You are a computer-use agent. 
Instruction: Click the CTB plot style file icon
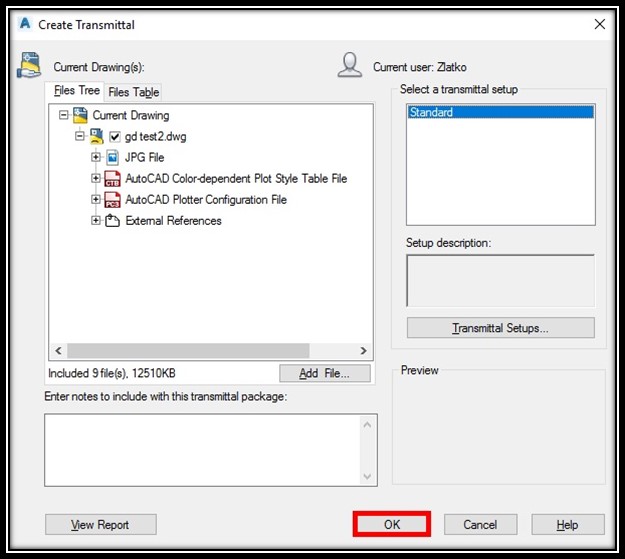click(112, 179)
